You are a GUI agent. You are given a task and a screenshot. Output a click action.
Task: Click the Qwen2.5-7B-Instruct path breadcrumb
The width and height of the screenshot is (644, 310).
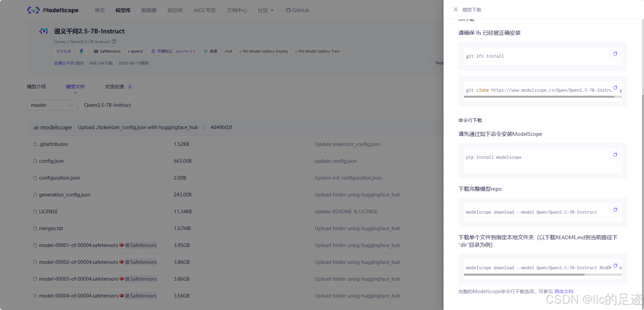[x=107, y=105]
